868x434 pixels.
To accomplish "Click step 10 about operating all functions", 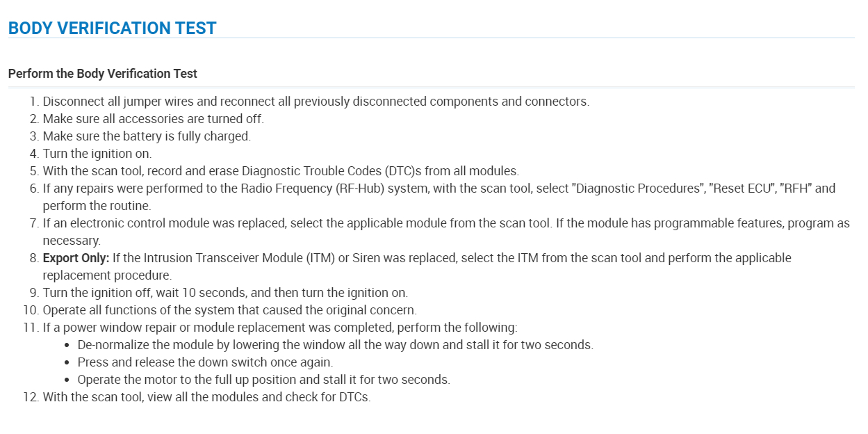I will pyautogui.click(x=229, y=310).
